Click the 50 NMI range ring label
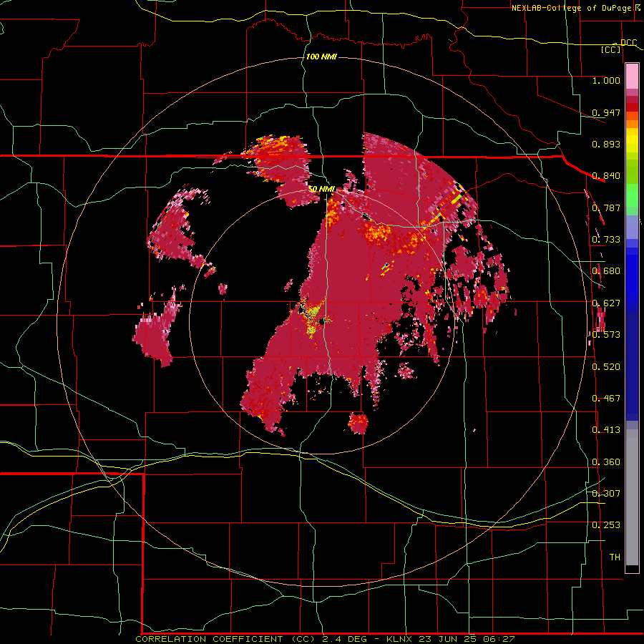This screenshot has height=644, width=644. tap(321, 190)
